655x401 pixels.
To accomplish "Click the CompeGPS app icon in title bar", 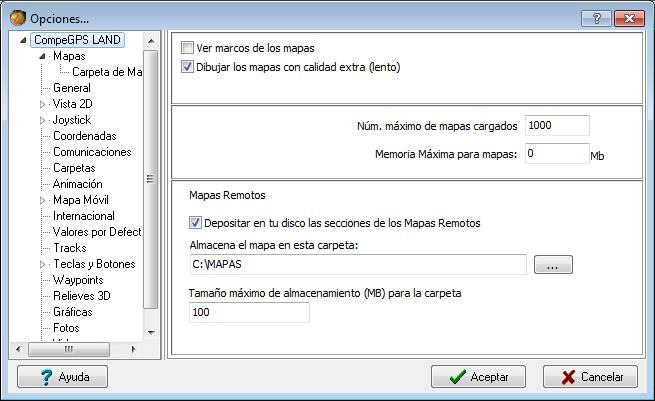I will click(17, 18).
